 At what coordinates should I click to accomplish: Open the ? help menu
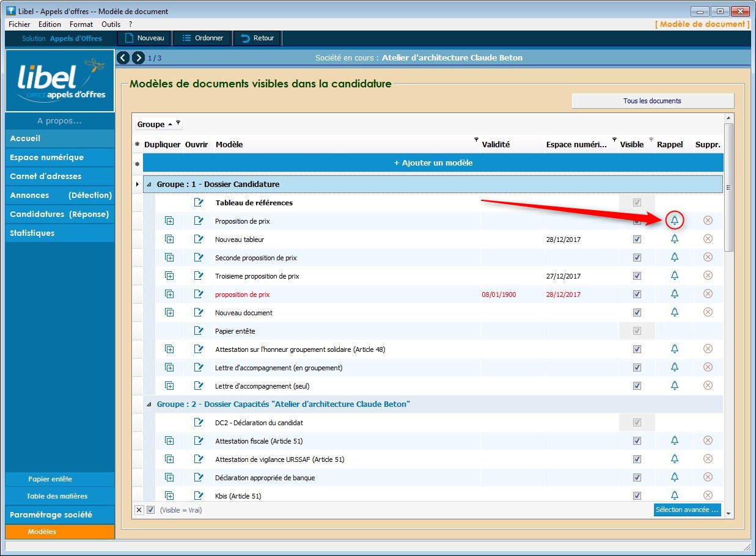coord(130,24)
